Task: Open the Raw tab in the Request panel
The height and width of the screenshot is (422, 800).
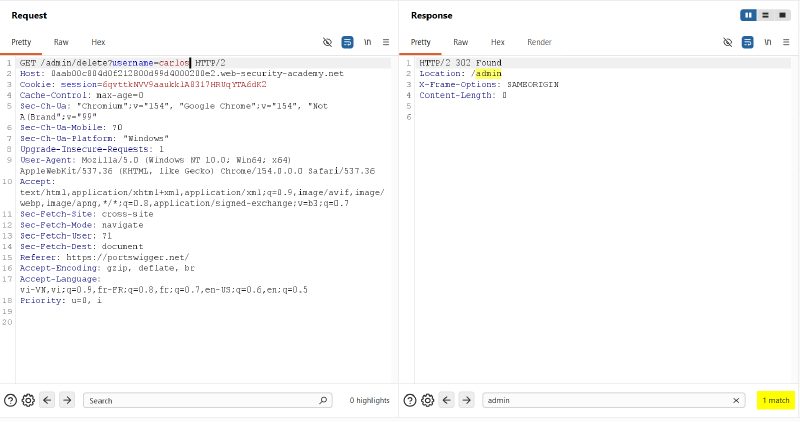Action: point(61,42)
